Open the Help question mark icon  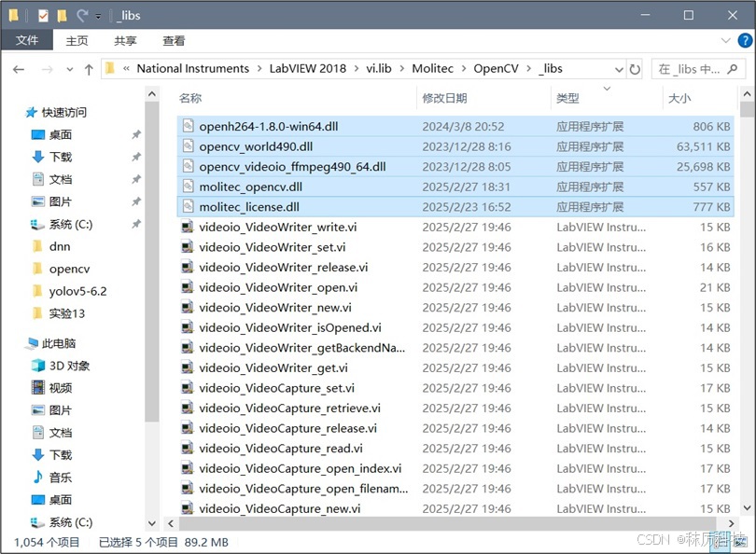(x=745, y=40)
